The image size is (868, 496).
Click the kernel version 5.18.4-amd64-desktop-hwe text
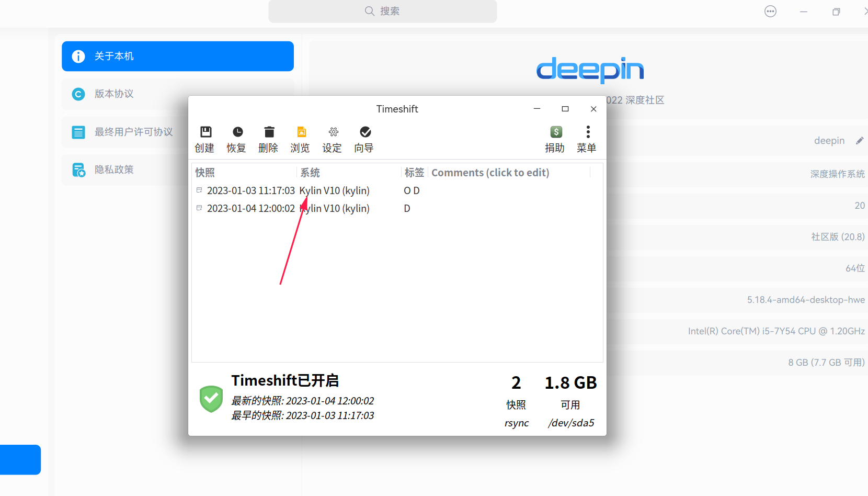point(806,300)
